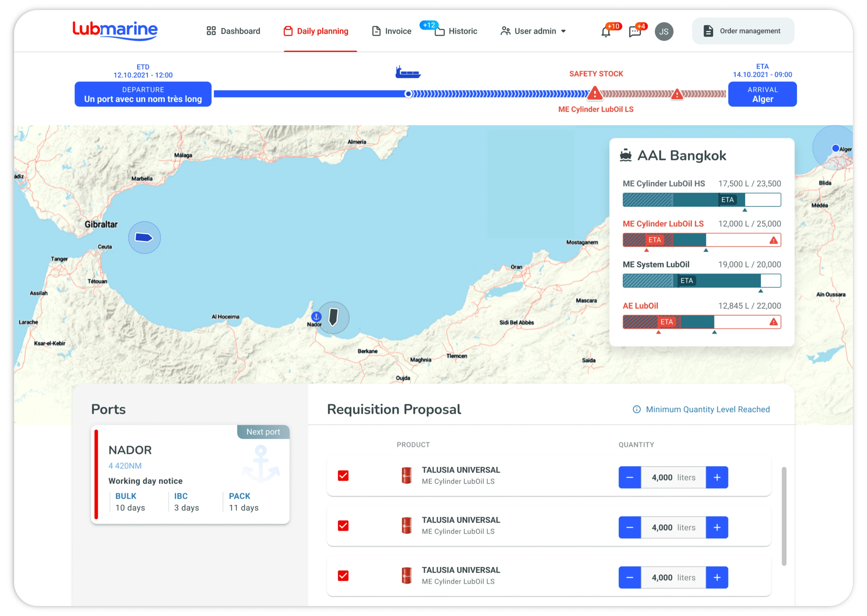
Task: Open the chat messages icon
Action: click(x=635, y=32)
